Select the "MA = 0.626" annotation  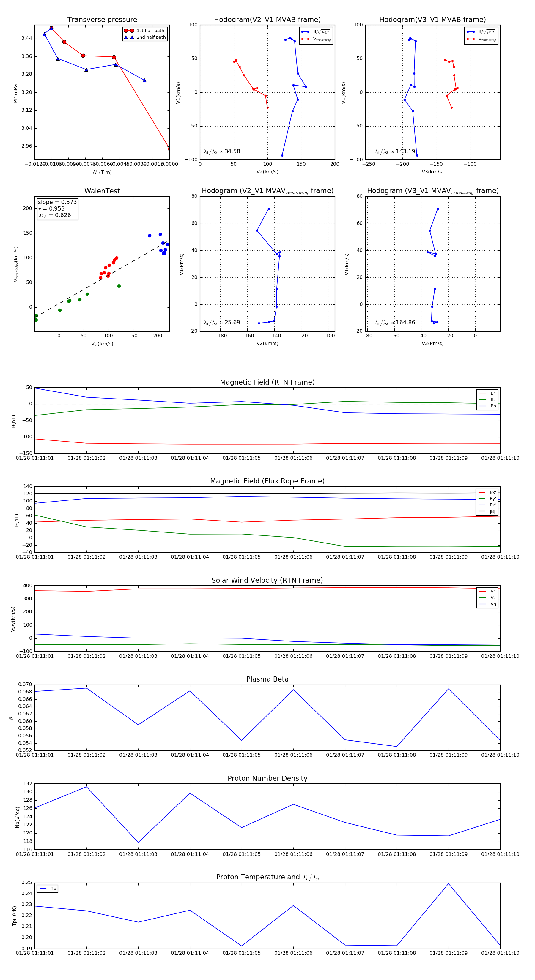click(x=54, y=215)
